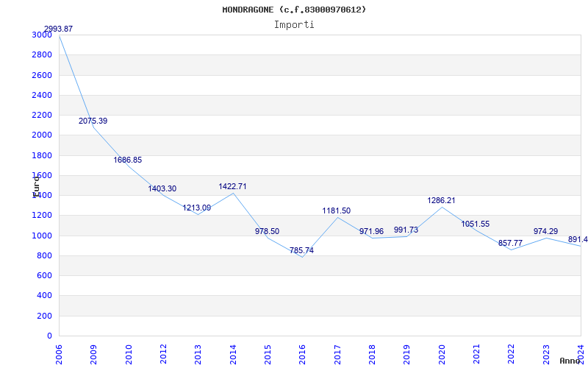Click the y-axis value 800

tap(44, 255)
